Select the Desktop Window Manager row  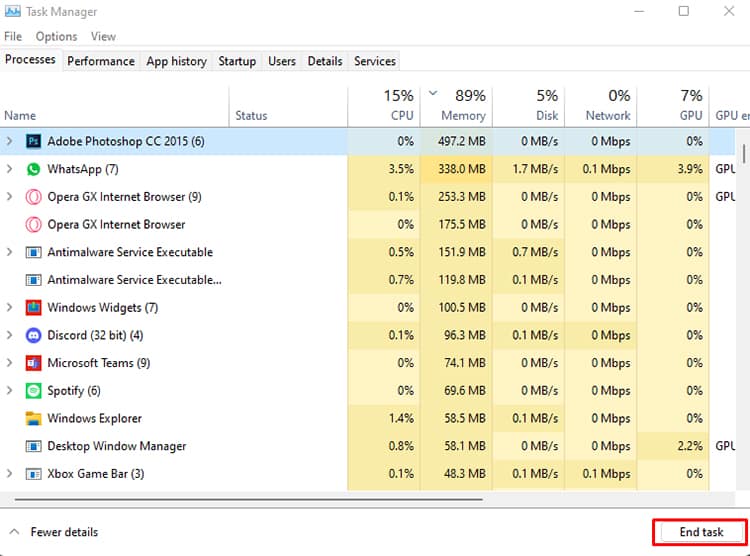(367, 446)
